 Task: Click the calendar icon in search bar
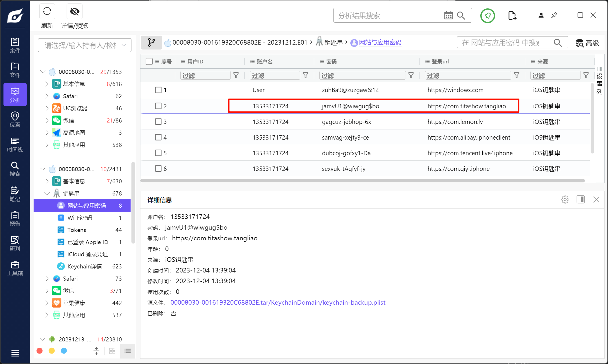pyautogui.click(x=448, y=15)
